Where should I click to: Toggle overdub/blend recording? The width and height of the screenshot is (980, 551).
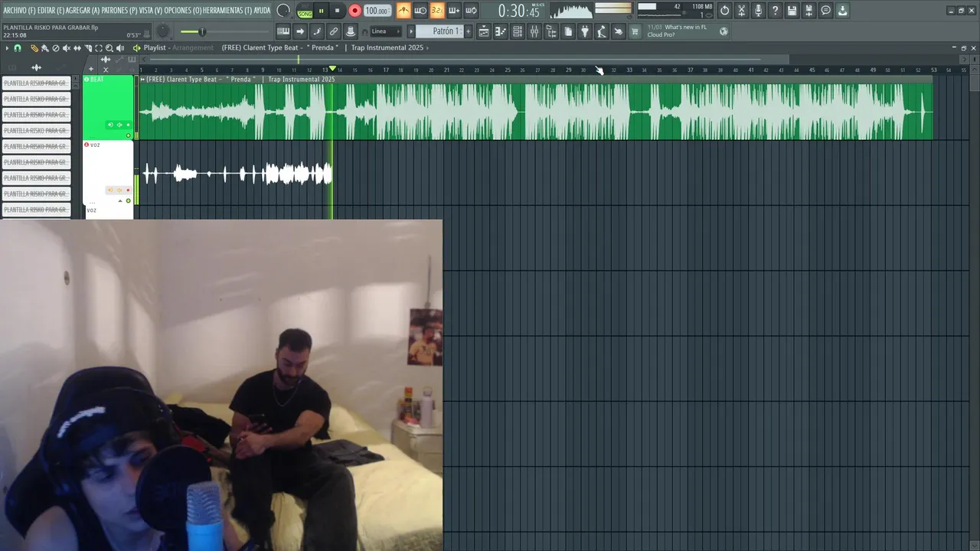[454, 11]
